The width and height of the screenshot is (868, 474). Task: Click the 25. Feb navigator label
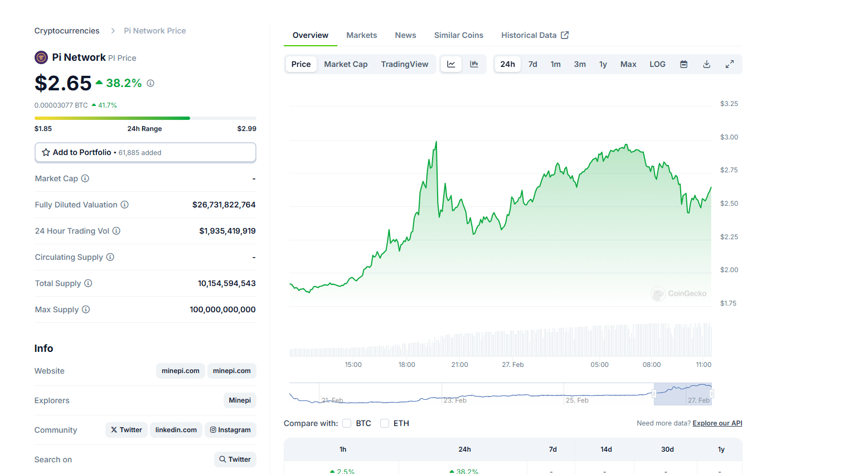[577, 400]
